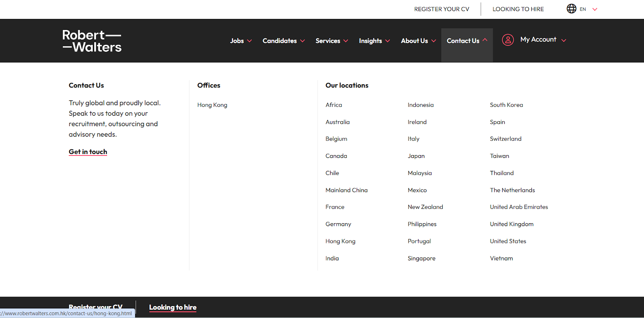Select the France location
644x318 pixels.
[x=335, y=207]
